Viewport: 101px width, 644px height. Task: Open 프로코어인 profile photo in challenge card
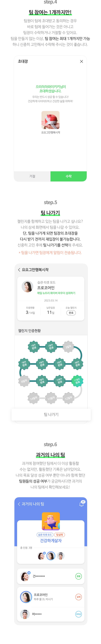[x=27, y=287]
